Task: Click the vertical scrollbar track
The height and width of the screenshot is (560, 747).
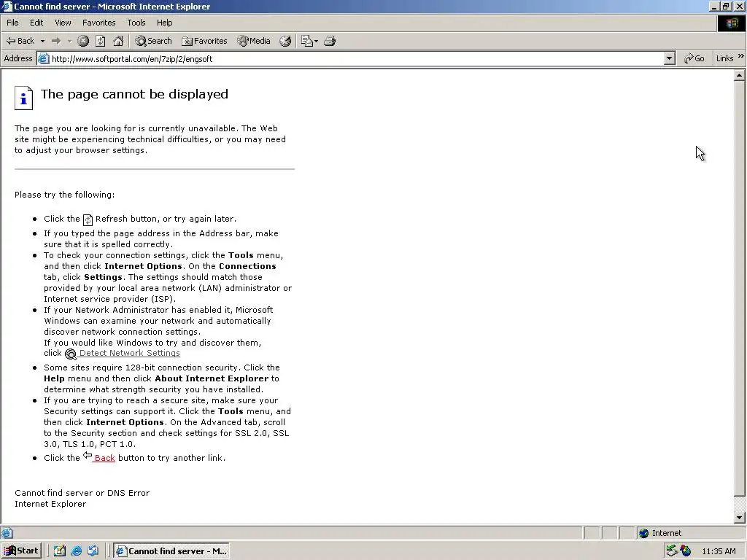Action: tap(740, 504)
